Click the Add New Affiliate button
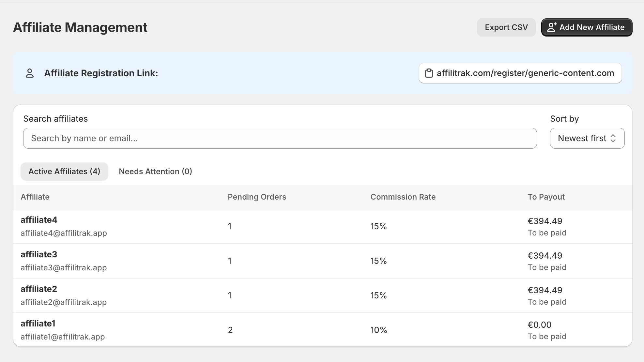 587,27
